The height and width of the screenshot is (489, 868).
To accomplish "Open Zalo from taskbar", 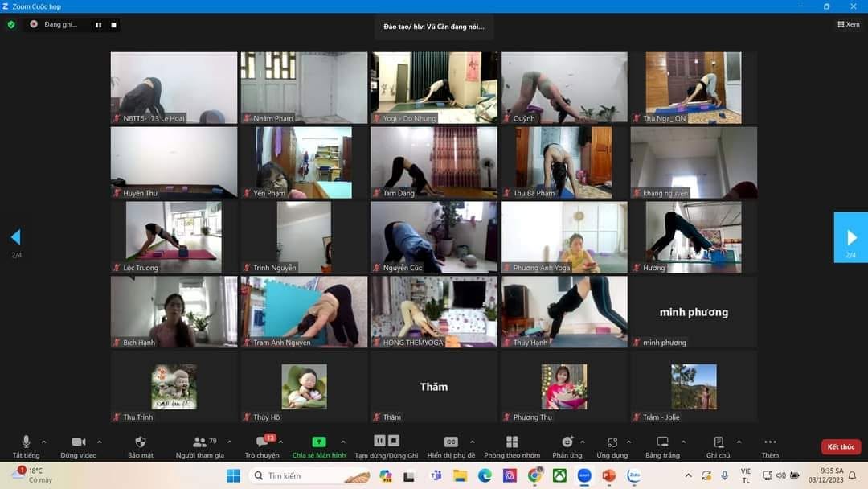I will click(634, 475).
